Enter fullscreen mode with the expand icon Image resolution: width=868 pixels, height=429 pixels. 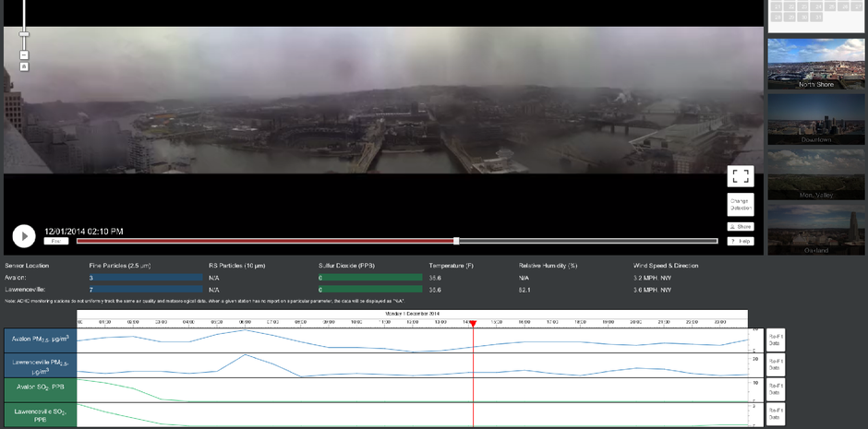click(740, 176)
